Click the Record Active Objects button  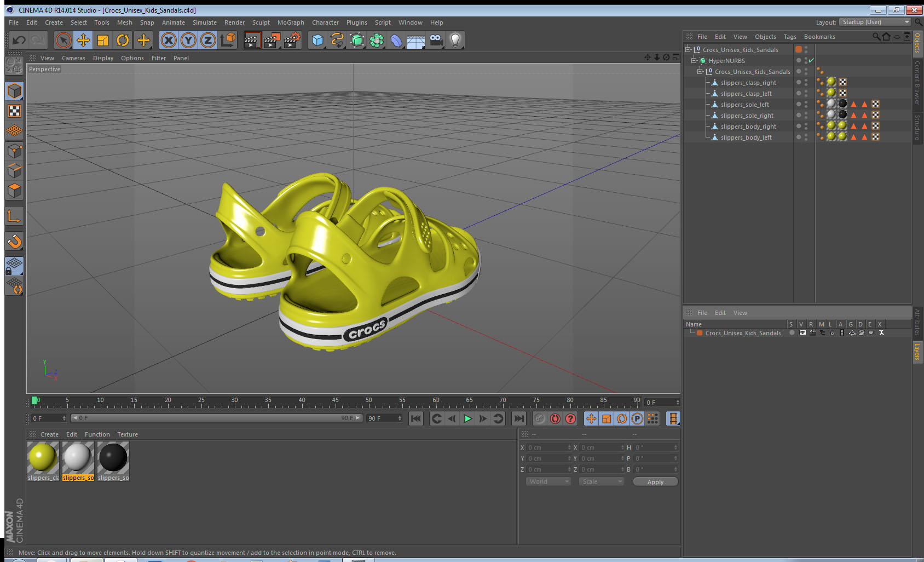540,418
